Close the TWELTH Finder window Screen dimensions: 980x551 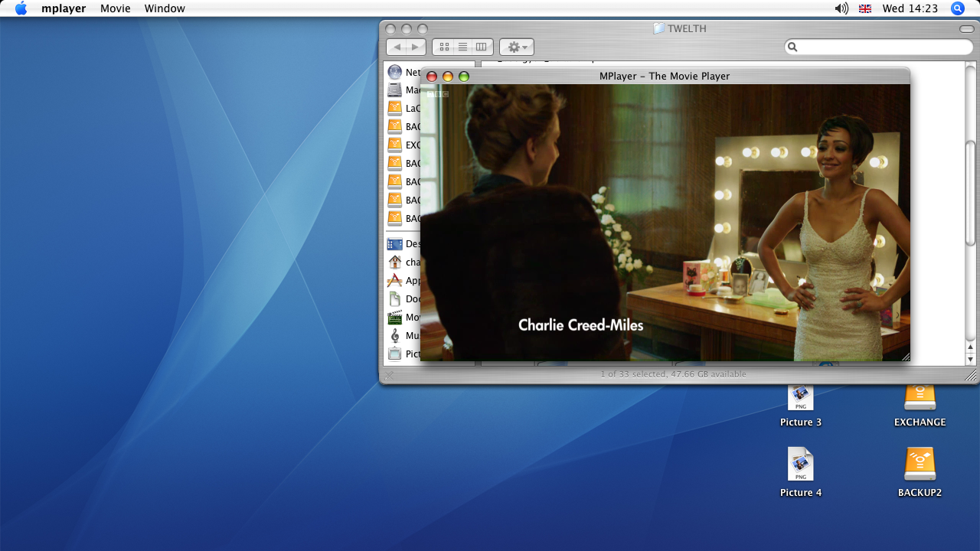coord(391,29)
